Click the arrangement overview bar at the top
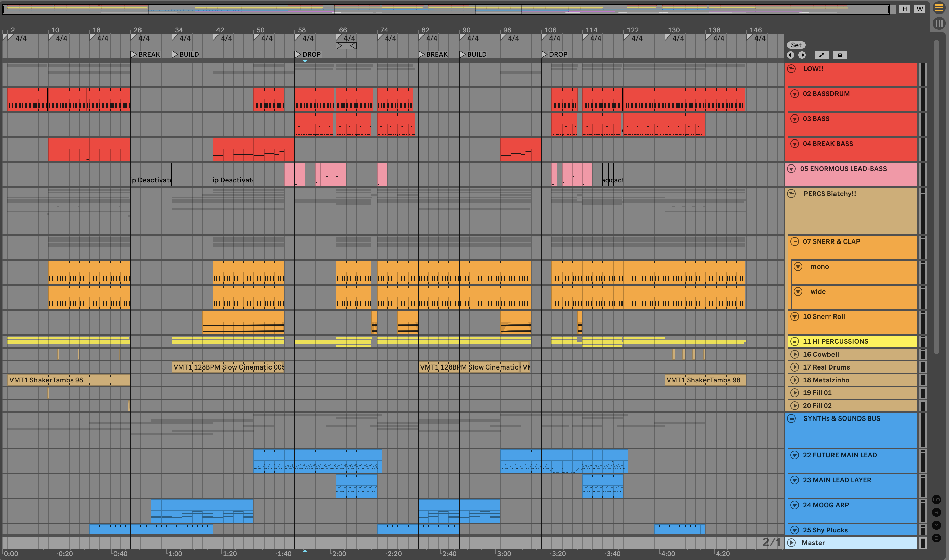The width and height of the screenshot is (949, 560). [x=446, y=9]
